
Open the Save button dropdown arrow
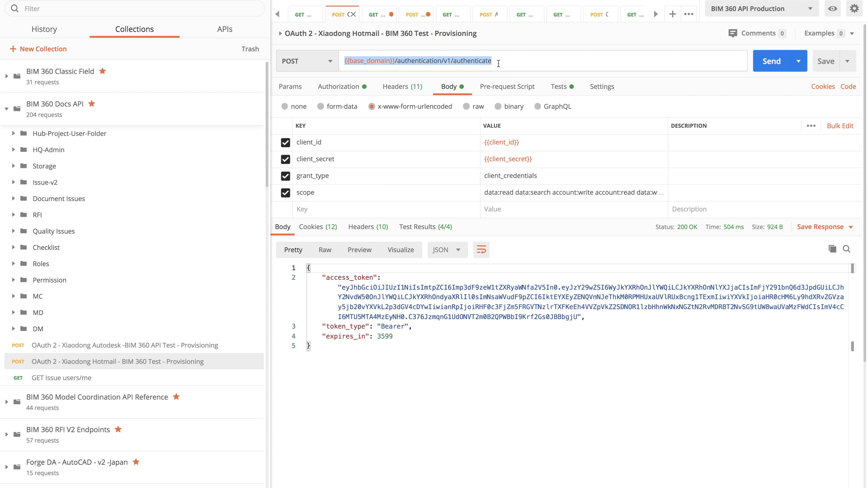(x=847, y=61)
